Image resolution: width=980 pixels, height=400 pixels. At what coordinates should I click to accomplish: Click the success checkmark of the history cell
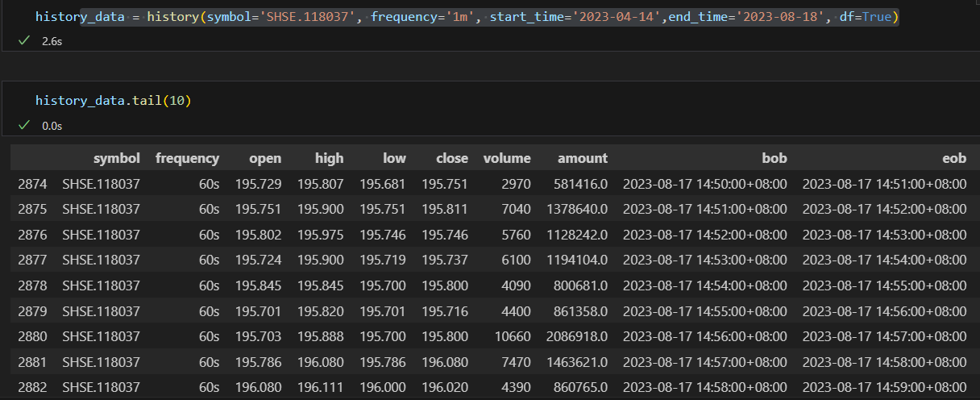pyautogui.click(x=24, y=40)
